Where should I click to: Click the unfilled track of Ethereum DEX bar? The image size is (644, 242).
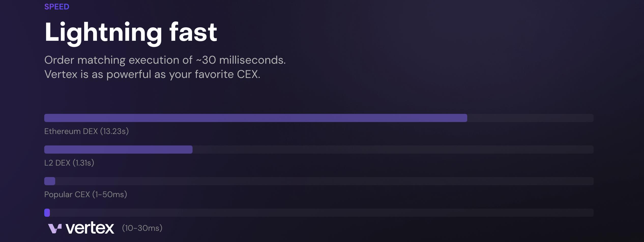click(x=530, y=118)
